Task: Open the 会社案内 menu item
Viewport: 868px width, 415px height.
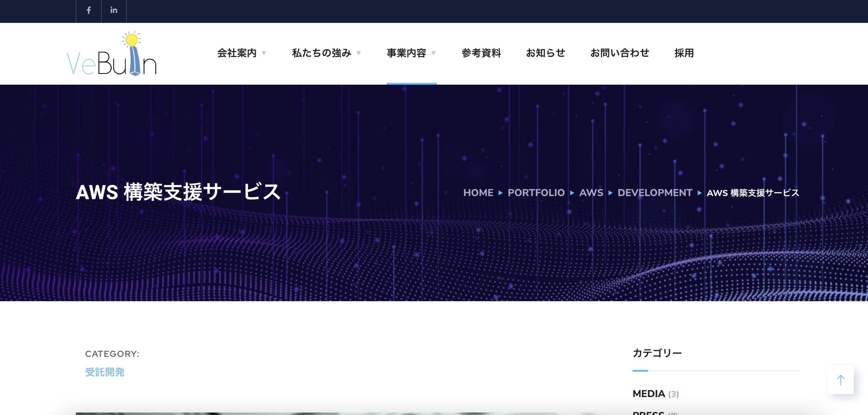Action: tap(237, 53)
